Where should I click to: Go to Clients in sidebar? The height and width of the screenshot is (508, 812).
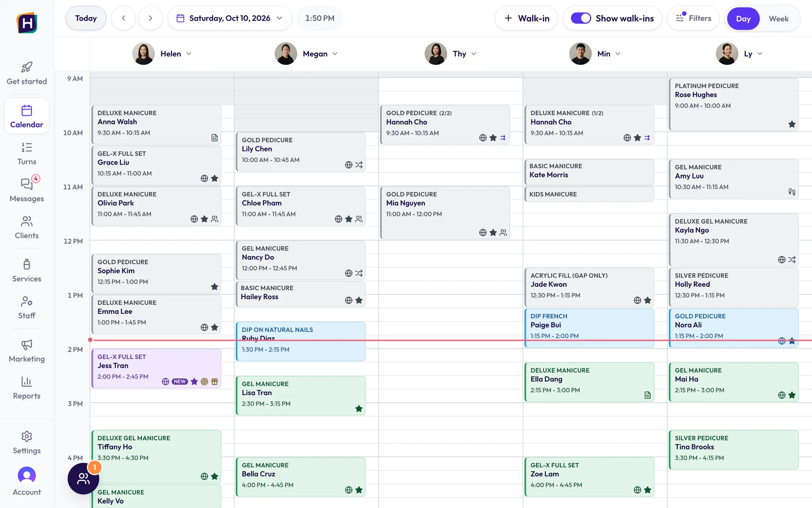coord(27,228)
